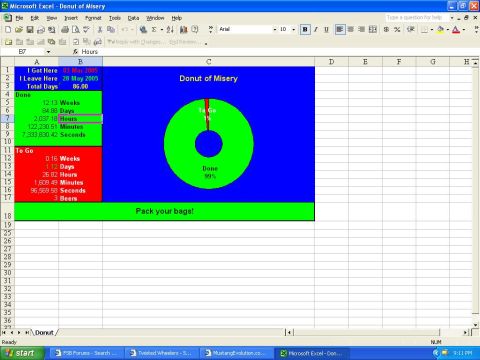The width and height of the screenshot is (480, 360).
Task: Switch to FSB Forums taskbar window
Action: pos(86,353)
